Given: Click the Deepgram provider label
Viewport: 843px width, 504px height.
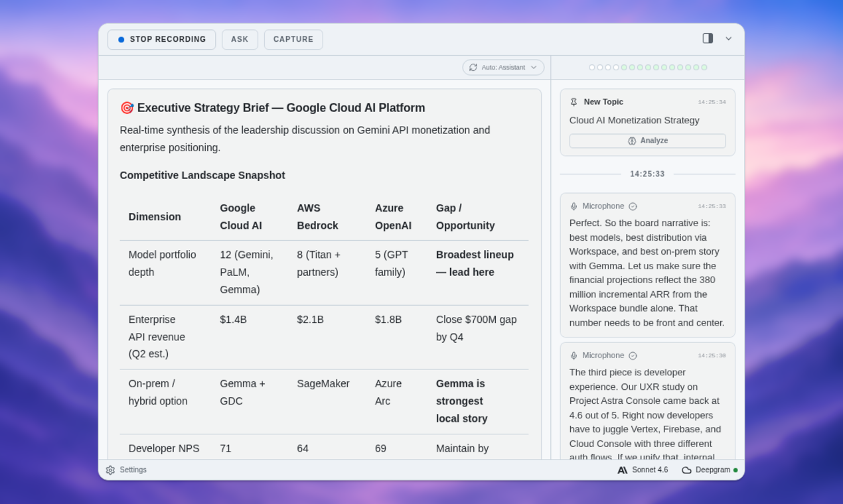Looking at the screenshot, I should click(x=713, y=470).
